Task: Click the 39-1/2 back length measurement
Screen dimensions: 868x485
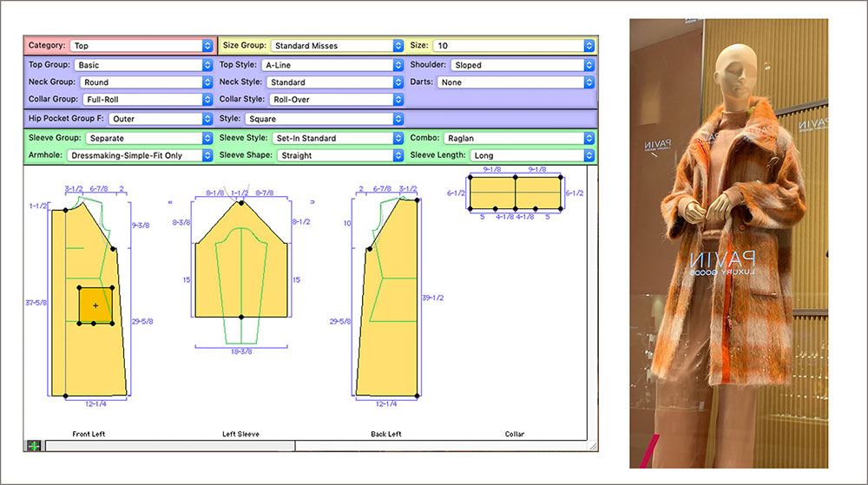Action: [x=433, y=298]
